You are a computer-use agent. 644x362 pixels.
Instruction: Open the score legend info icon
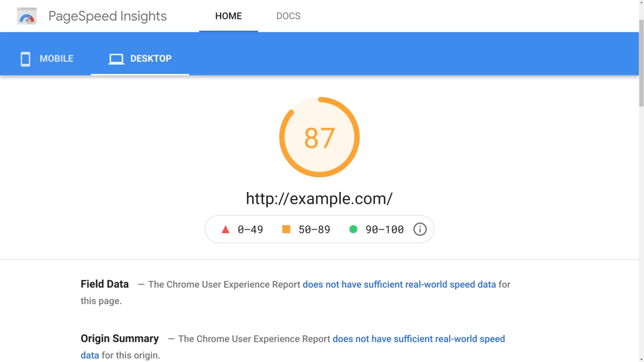(420, 229)
